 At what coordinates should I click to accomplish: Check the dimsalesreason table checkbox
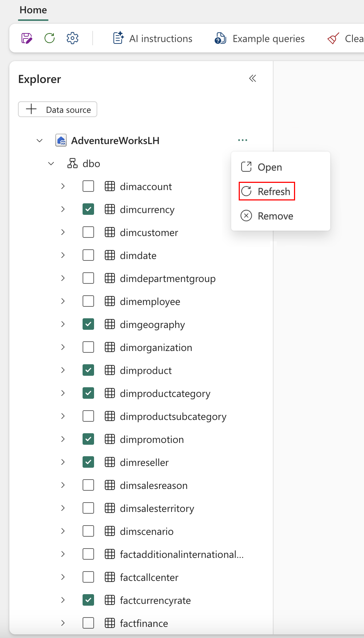pyautogui.click(x=88, y=485)
